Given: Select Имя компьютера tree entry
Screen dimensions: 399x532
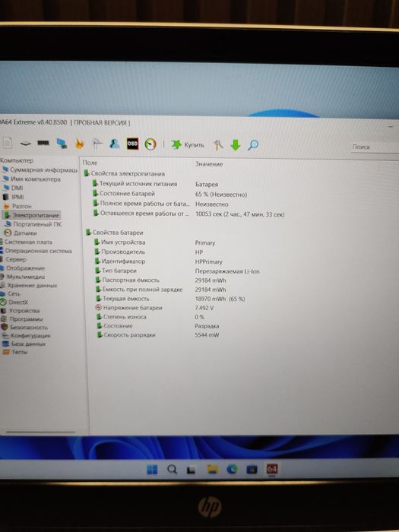Looking at the screenshot, I should (x=32, y=179).
